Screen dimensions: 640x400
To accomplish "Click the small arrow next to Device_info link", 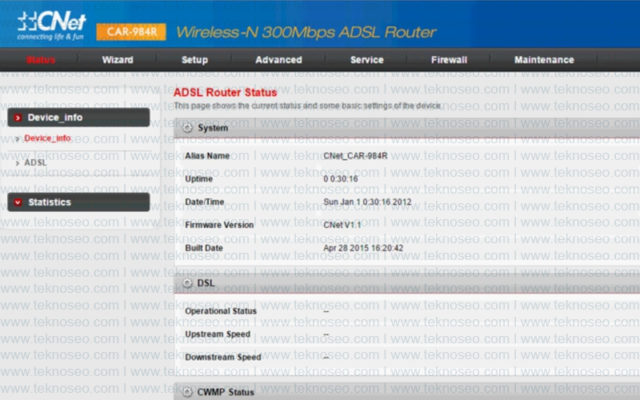I will pos(17,138).
